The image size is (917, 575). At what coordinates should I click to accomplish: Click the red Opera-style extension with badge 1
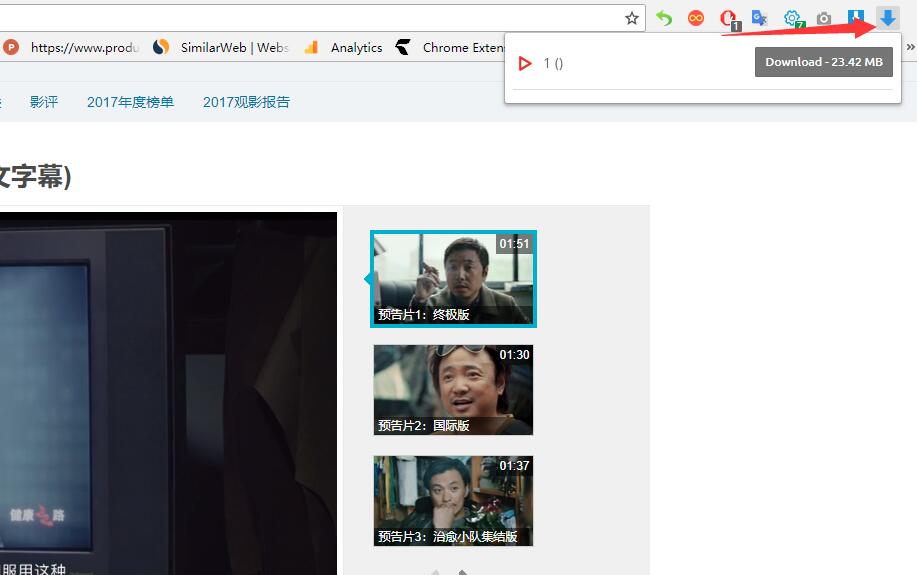pyautogui.click(x=728, y=18)
